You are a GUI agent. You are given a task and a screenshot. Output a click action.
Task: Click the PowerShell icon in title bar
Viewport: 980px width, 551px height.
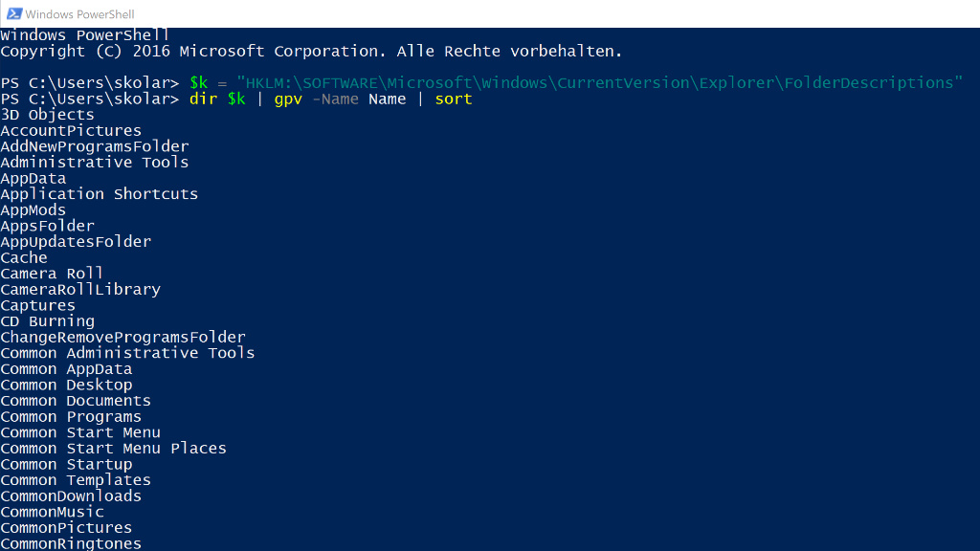(x=13, y=13)
